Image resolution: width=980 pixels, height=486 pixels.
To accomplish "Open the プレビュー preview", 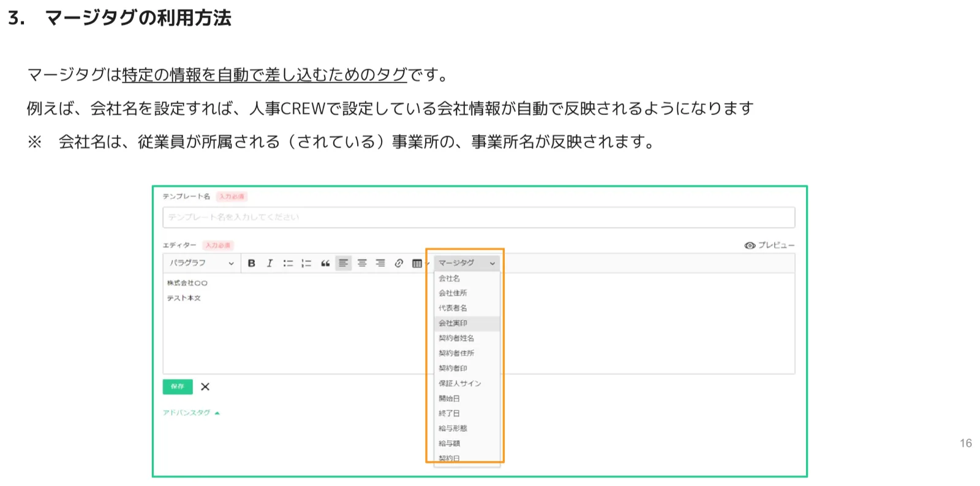I will (x=769, y=245).
